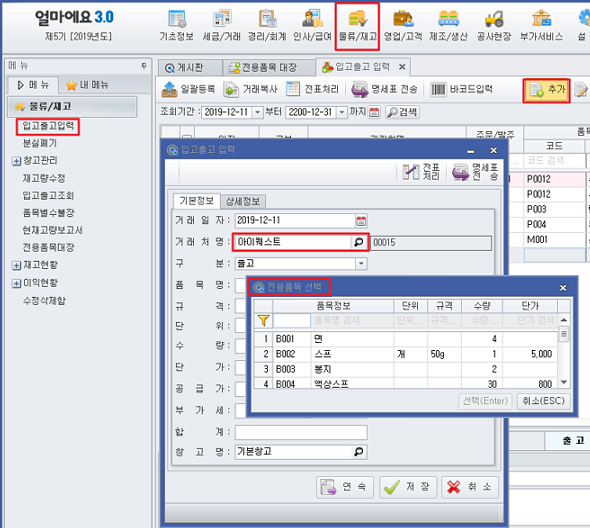Image resolution: width=590 pixels, height=528 pixels.
Task: Open 수정삭제함 in the side menu
Action: point(44,301)
